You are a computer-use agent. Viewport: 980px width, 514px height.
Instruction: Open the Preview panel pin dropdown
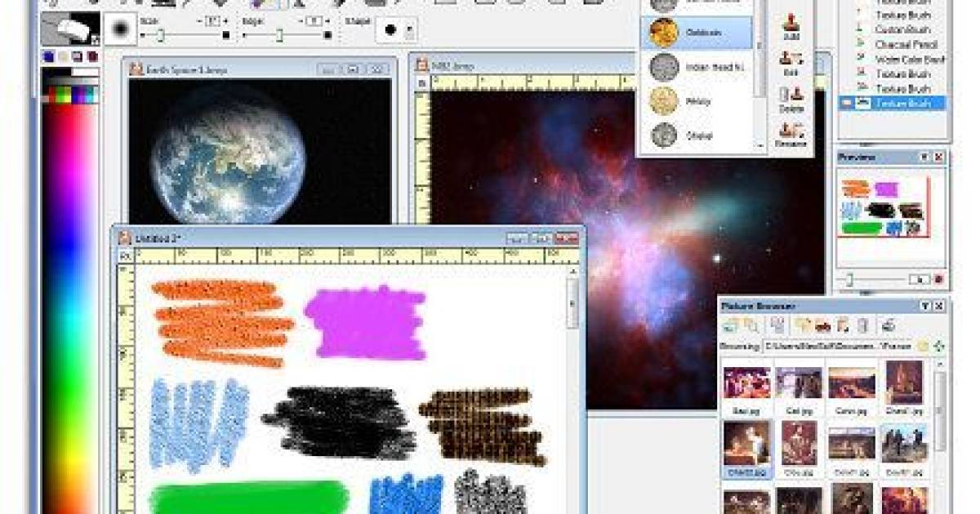click(924, 157)
